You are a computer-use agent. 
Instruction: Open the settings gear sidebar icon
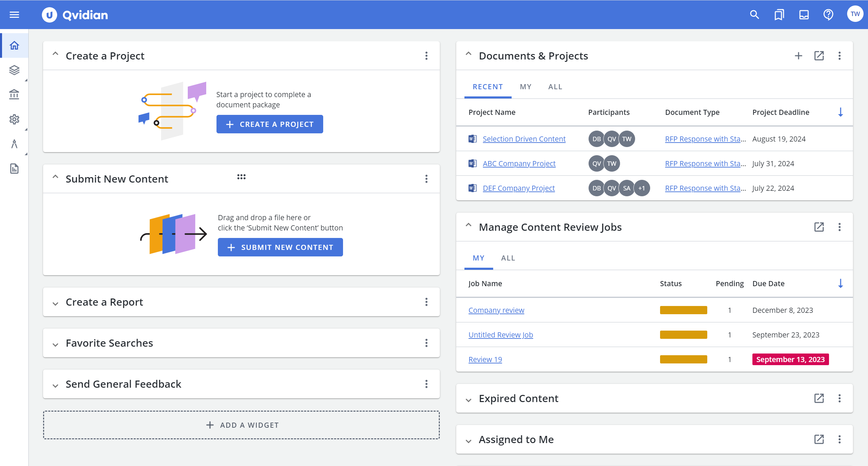point(14,119)
